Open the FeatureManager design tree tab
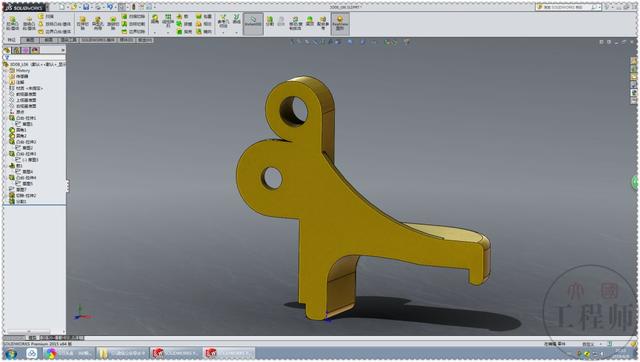Image resolution: width=640 pixels, height=362 pixels. (7, 50)
